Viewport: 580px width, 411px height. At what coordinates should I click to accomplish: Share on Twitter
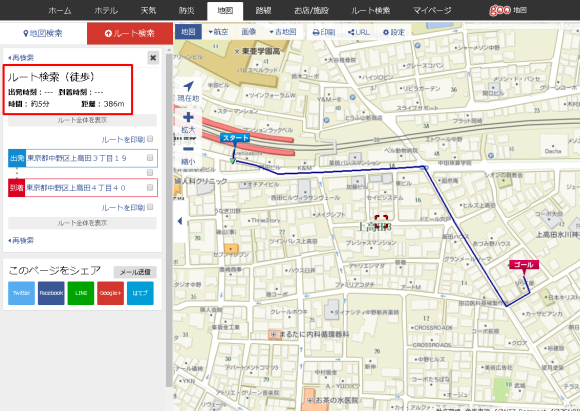click(21, 293)
